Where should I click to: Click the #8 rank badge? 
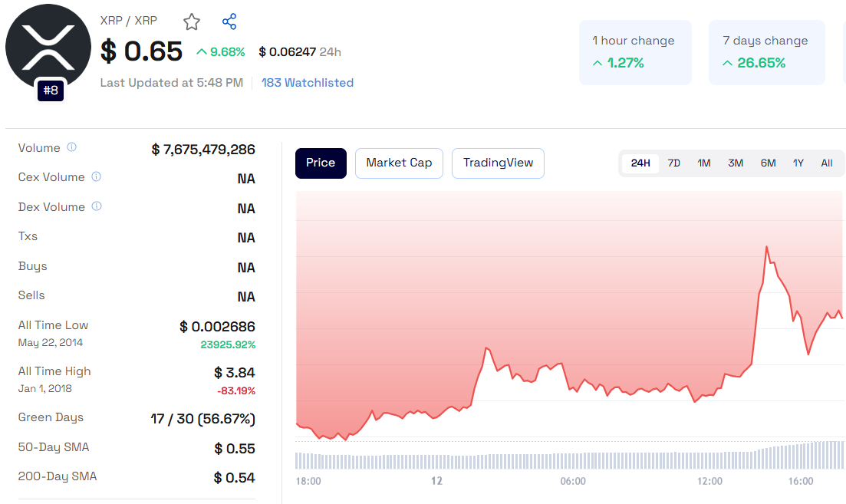pos(51,90)
